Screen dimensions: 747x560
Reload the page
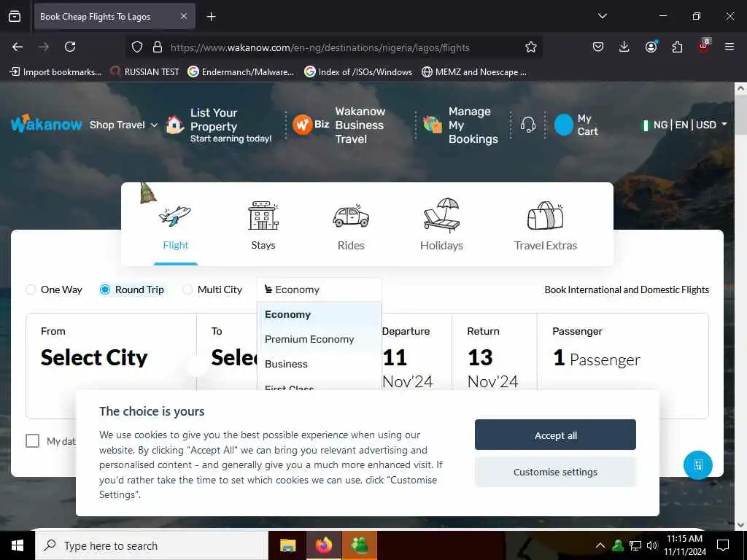click(x=70, y=47)
